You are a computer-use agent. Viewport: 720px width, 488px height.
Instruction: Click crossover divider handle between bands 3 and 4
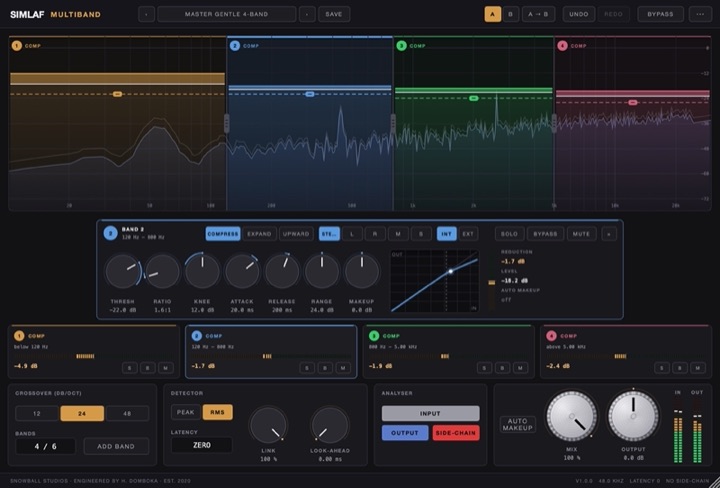click(554, 123)
